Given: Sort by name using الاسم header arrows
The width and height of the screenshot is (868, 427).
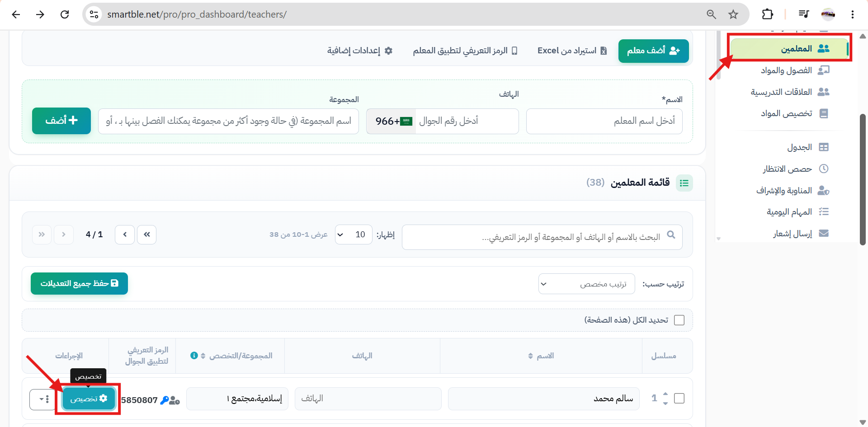Looking at the screenshot, I should [x=530, y=356].
